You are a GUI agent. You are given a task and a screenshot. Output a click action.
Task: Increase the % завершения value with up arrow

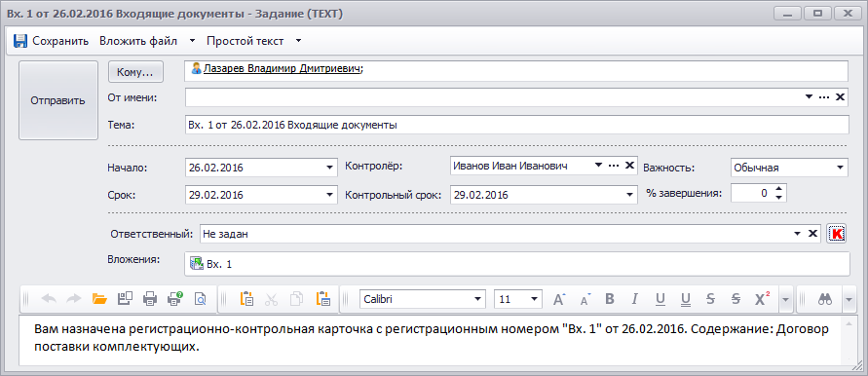tap(779, 189)
